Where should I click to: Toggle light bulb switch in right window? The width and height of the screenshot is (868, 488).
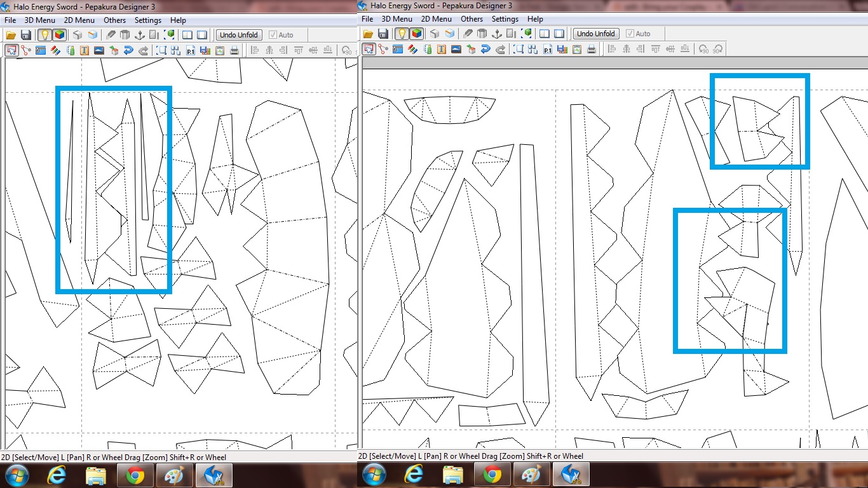402,34
